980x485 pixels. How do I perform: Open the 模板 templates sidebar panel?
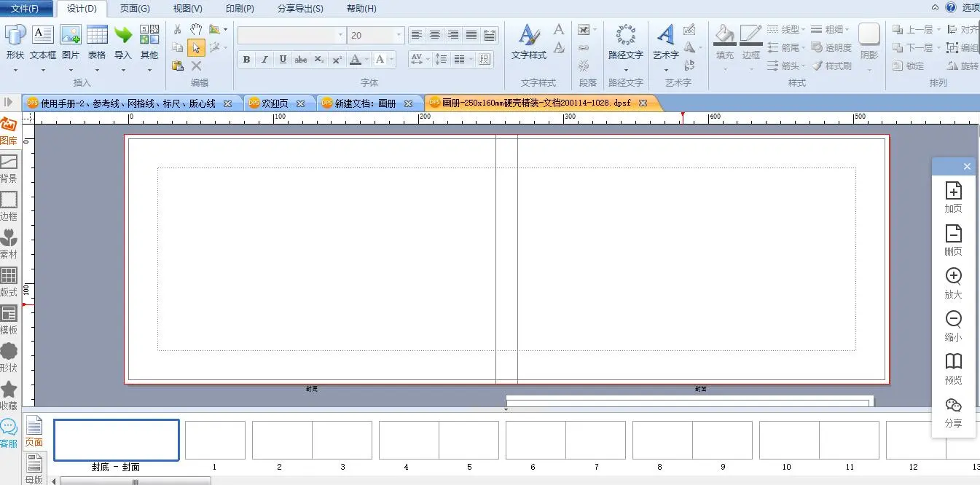click(x=9, y=319)
